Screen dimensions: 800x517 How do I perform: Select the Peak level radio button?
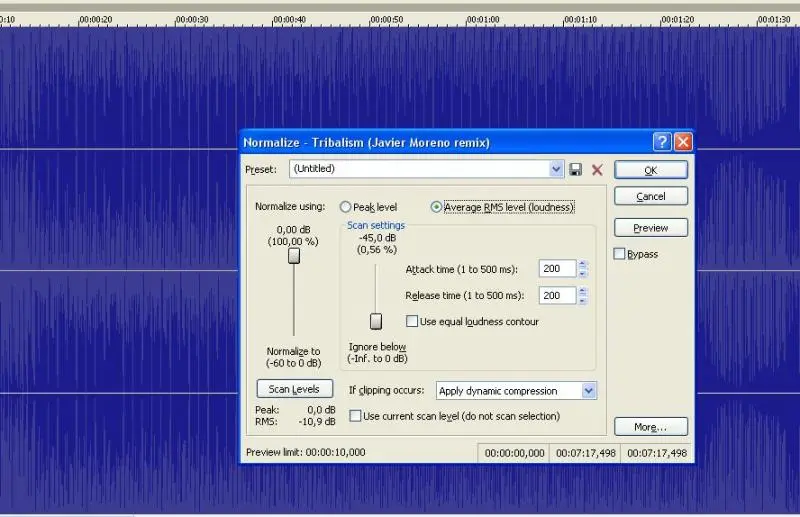click(x=346, y=207)
